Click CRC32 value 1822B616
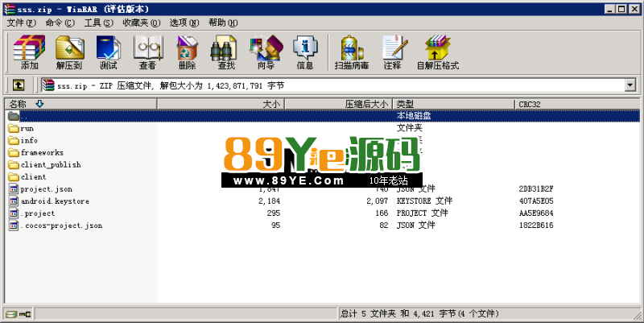644x323 pixels. point(536,226)
